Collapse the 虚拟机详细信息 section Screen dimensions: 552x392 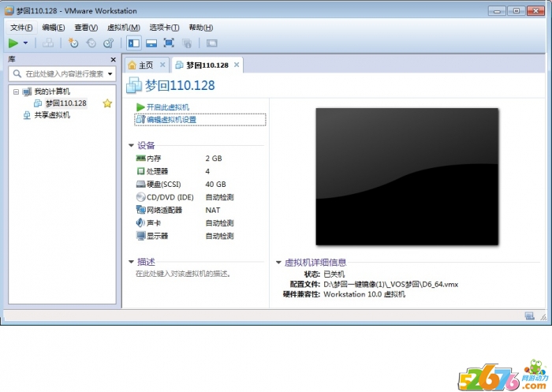[x=278, y=263]
